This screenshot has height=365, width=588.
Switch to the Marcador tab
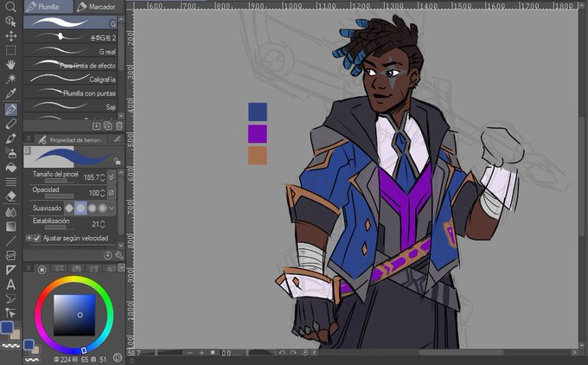pos(97,7)
